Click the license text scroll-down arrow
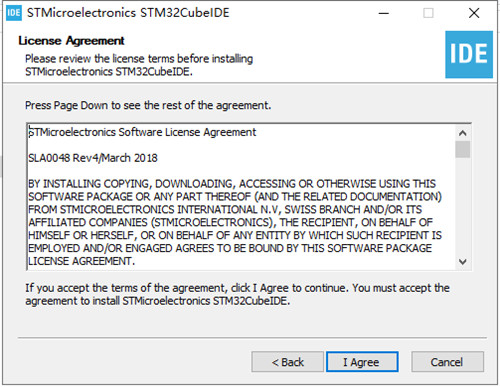Screen dimensions: 500x387 (462, 262)
